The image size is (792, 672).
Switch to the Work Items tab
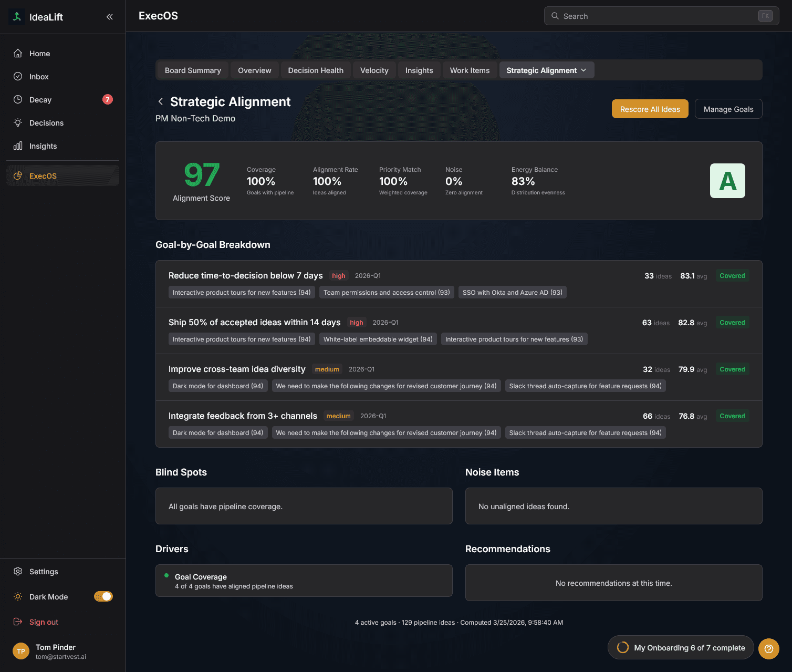[x=470, y=70]
